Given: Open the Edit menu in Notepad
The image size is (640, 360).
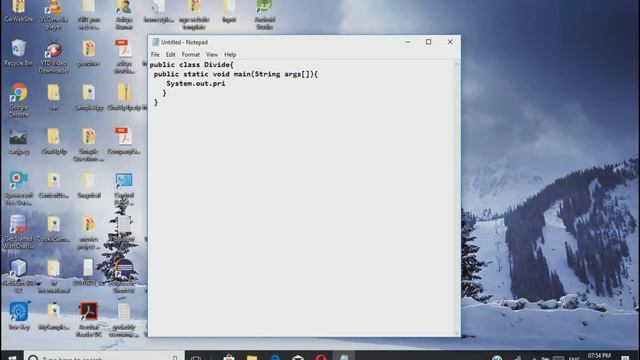Looking at the screenshot, I should coord(170,54).
